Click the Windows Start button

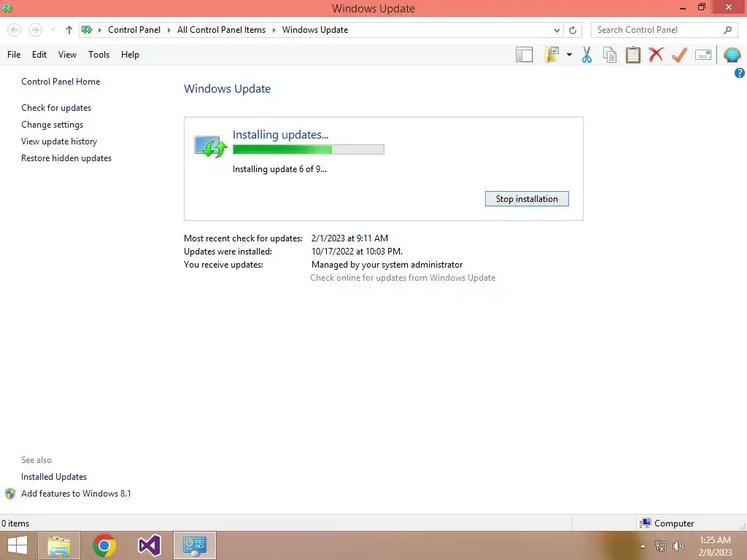click(x=18, y=545)
